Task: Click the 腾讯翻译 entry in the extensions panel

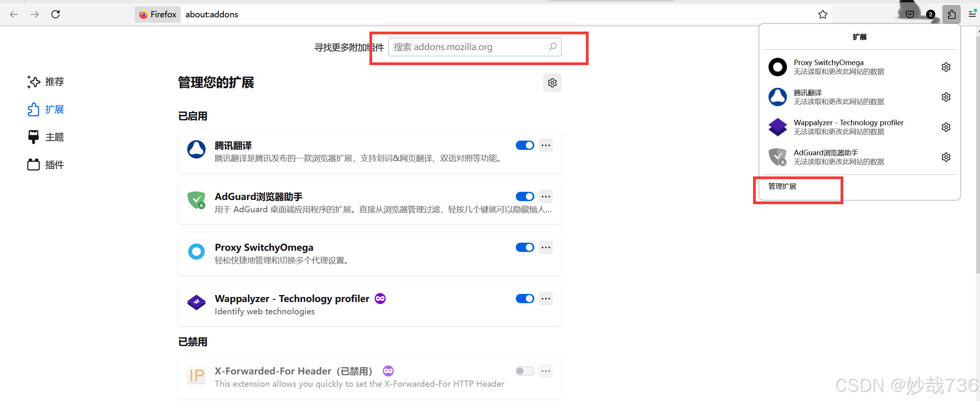Action: (x=851, y=97)
